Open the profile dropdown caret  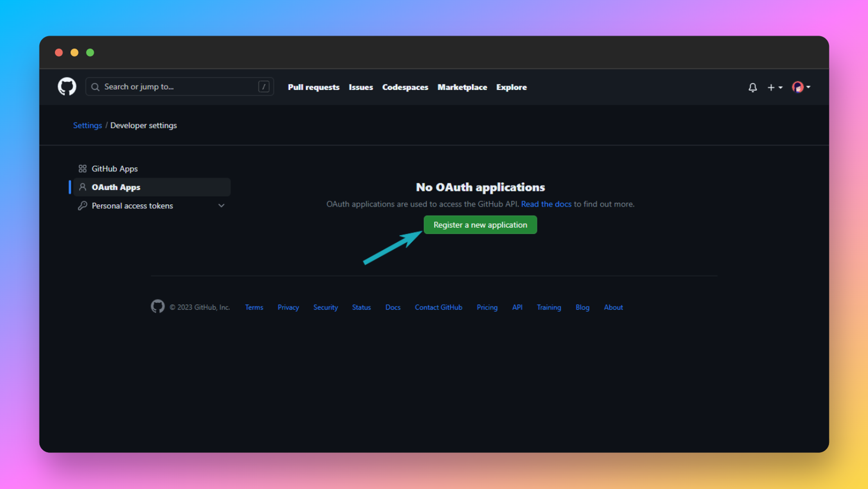pos(808,87)
